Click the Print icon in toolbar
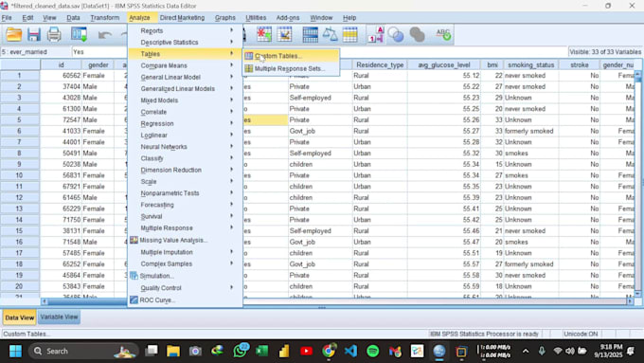644x363 pixels. pos(54,35)
